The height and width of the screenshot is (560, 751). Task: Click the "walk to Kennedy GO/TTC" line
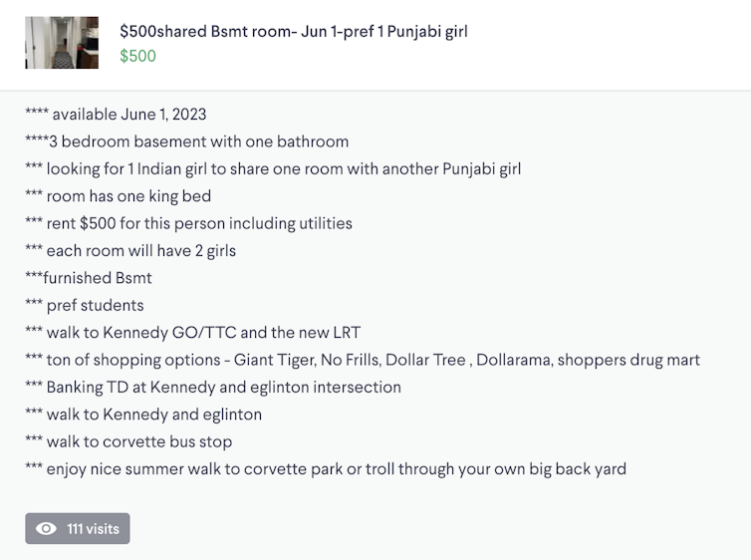tap(191, 332)
